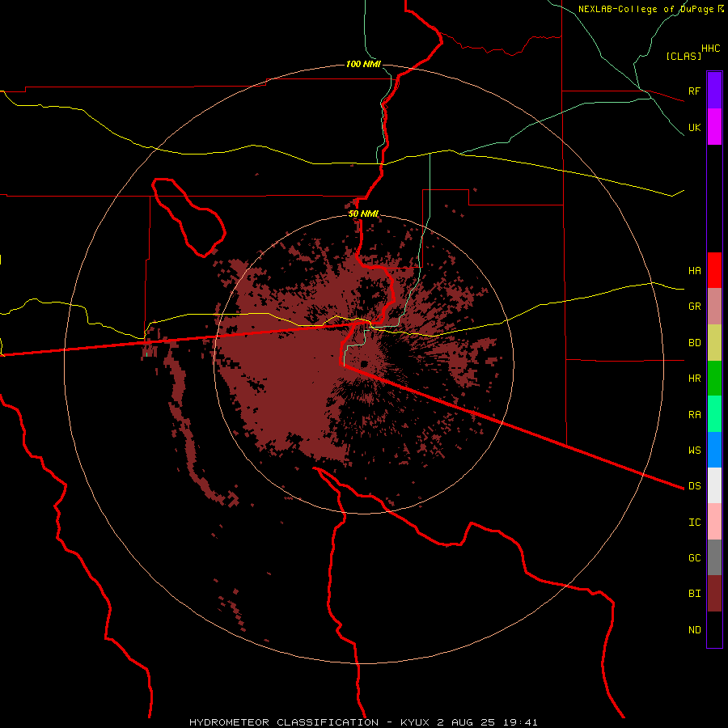Click the GC legend label
728x728 pixels.
tap(694, 557)
